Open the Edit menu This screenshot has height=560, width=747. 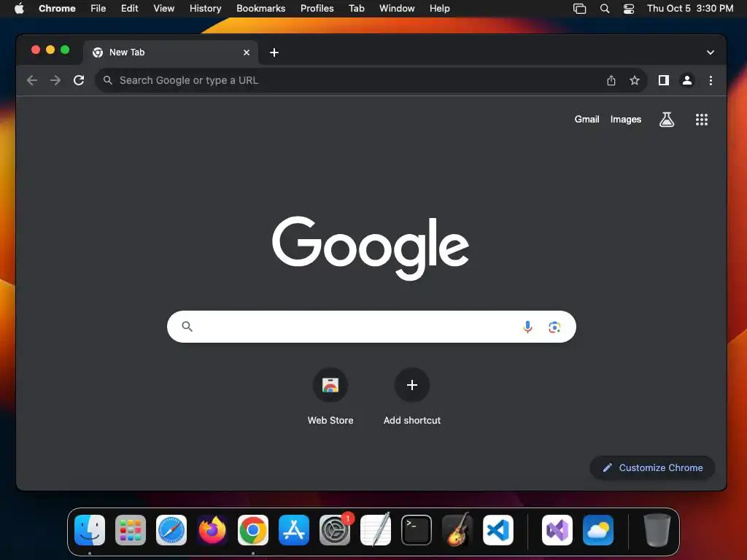tap(129, 8)
